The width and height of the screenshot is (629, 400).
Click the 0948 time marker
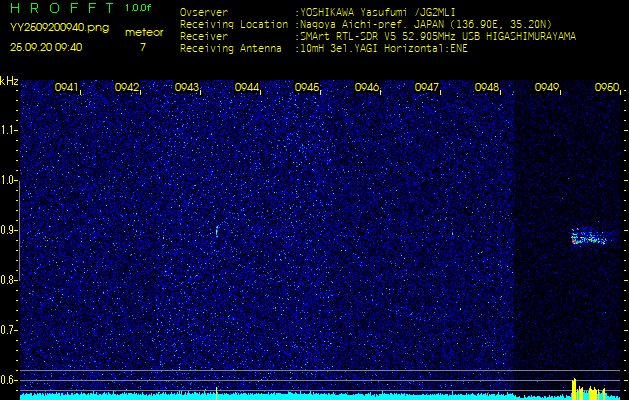[487, 87]
